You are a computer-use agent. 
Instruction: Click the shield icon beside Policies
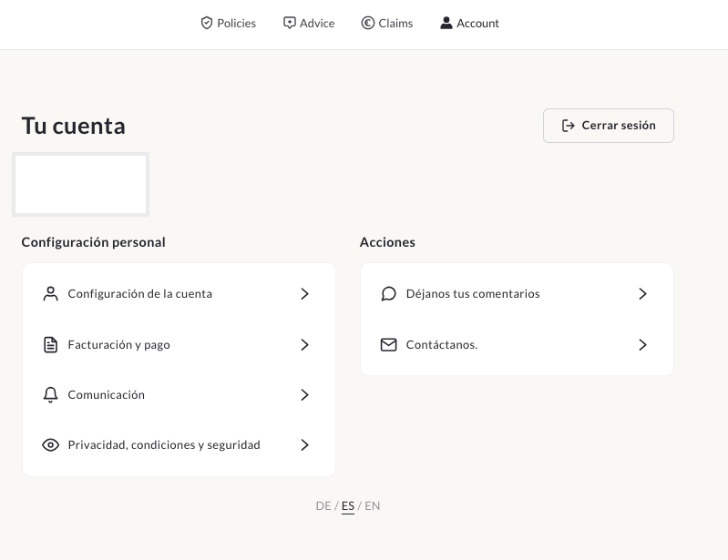tap(207, 23)
